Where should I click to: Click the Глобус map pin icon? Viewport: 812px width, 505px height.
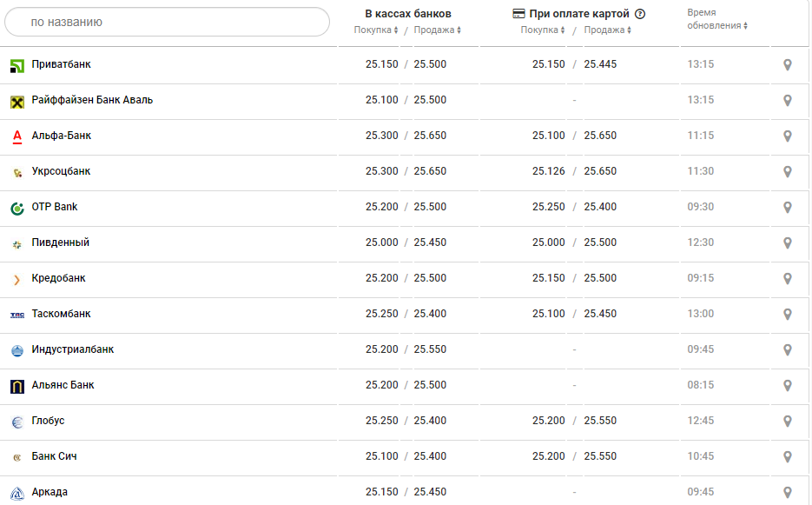(788, 422)
